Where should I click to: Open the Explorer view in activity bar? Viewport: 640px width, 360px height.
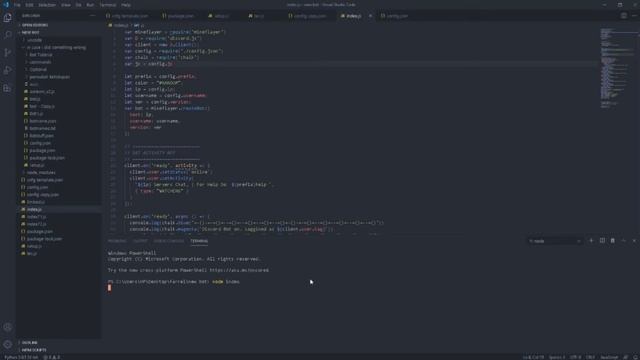[7, 18]
